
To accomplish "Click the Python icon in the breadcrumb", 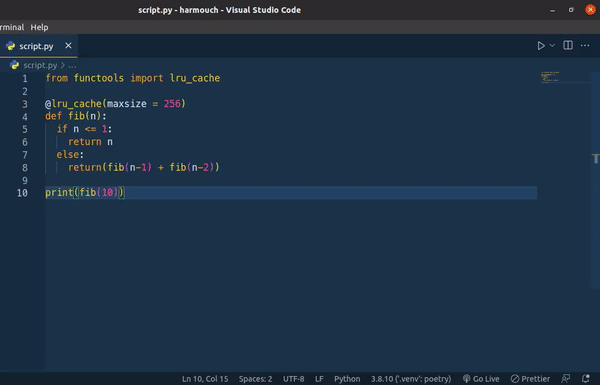I will pos(15,65).
